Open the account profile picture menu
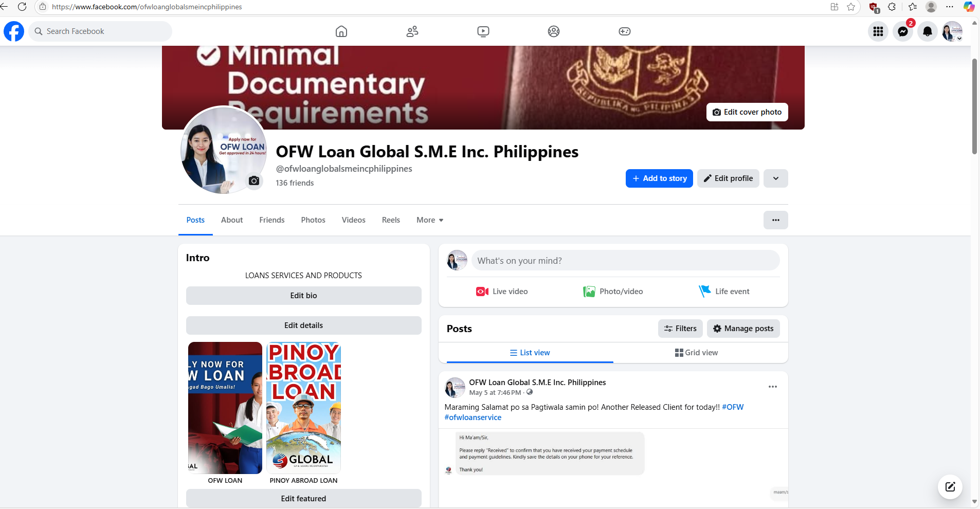The height and width of the screenshot is (509, 980). click(952, 31)
